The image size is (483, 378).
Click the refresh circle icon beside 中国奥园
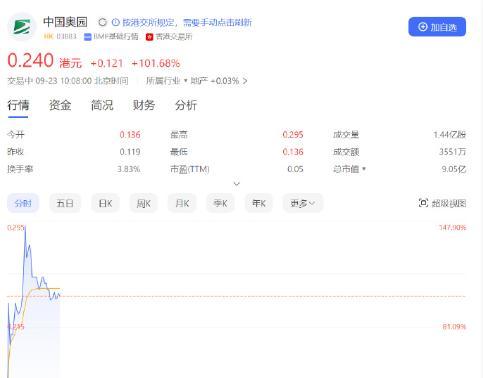pos(102,22)
